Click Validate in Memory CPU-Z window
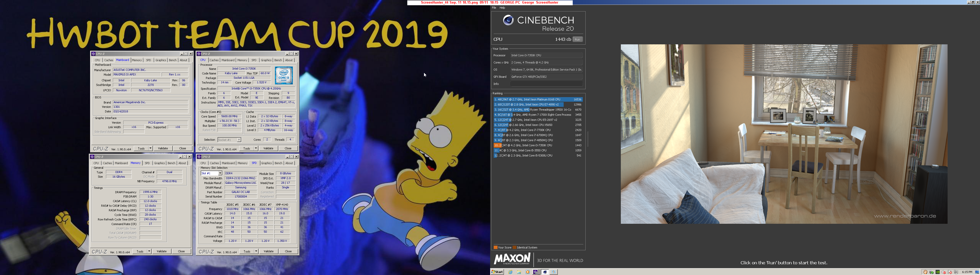980x275 pixels. pos(162,252)
